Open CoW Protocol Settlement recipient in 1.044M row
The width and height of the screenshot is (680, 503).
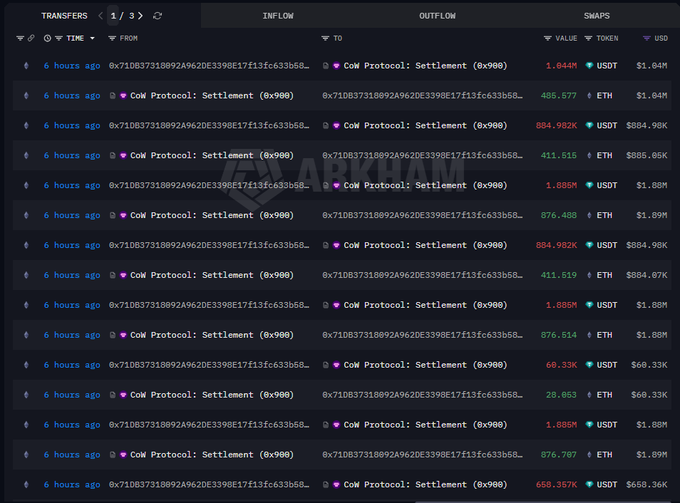coord(425,65)
